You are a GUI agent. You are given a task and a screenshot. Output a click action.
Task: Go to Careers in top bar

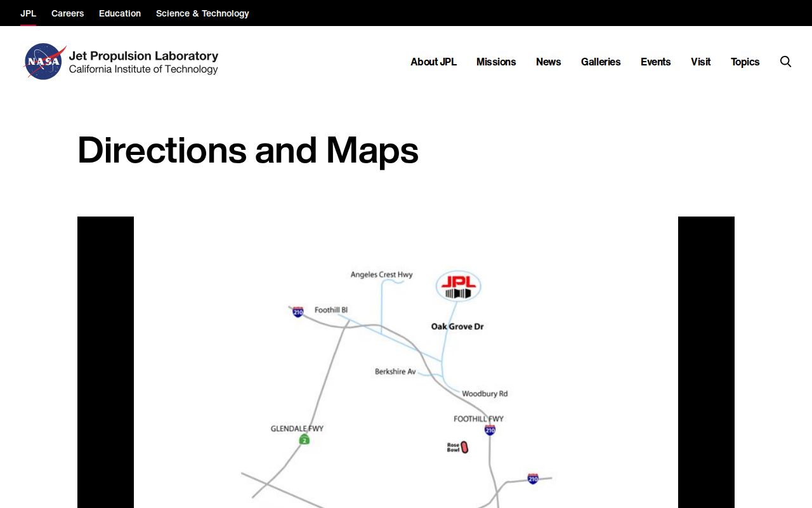pos(67,13)
